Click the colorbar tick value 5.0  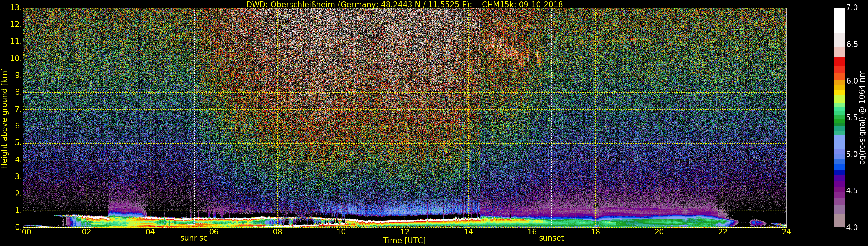pyautogui.click(x=852, y=154)
